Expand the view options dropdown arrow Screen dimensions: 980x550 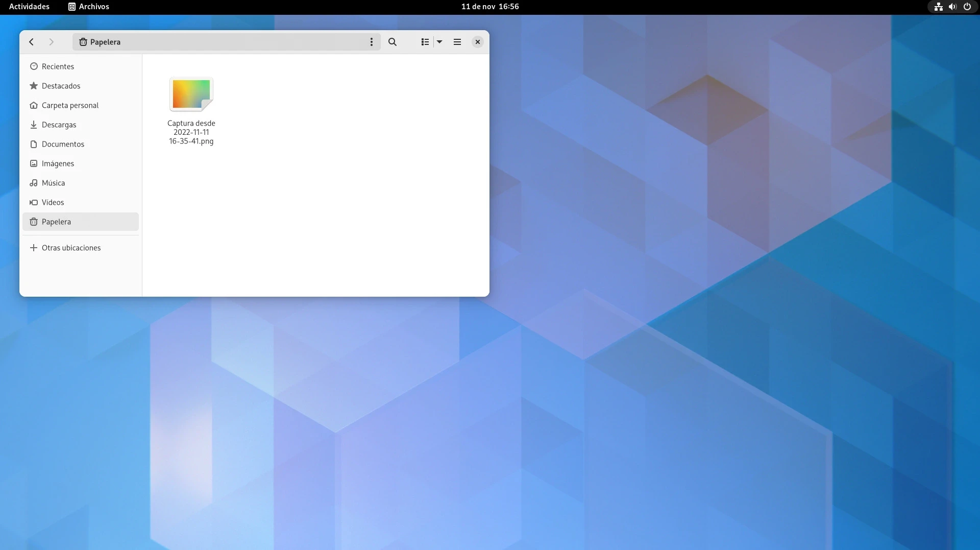(439, 42)
